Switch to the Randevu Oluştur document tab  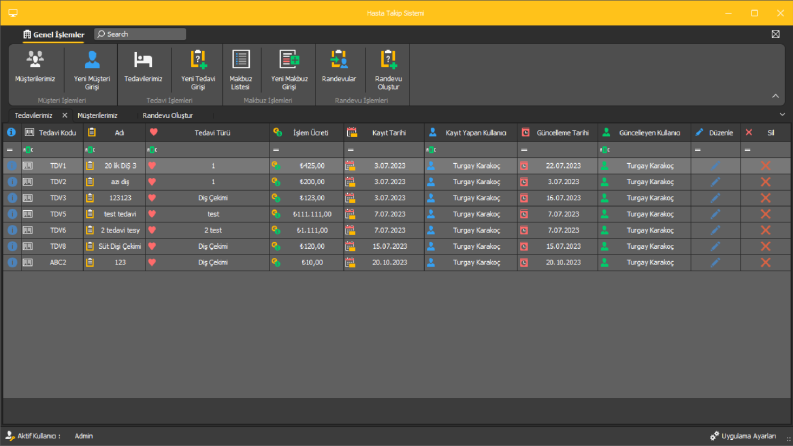tap(167, 115)
